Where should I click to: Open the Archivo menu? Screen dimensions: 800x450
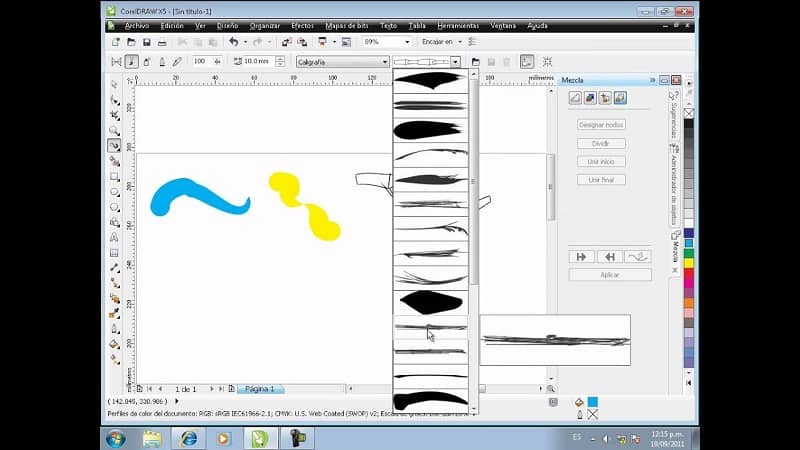point(137,26)
